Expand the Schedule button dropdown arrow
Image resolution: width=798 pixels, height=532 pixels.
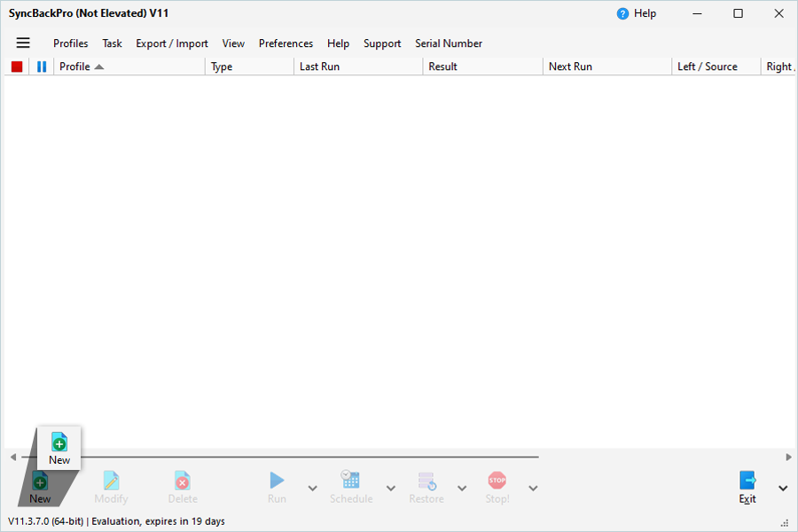tap(390, 489)
